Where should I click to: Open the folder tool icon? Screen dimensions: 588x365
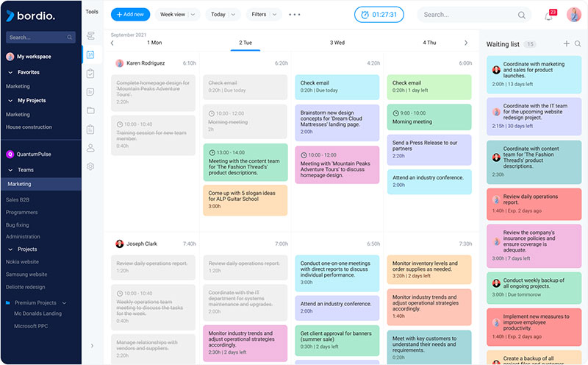click(90, 110)
